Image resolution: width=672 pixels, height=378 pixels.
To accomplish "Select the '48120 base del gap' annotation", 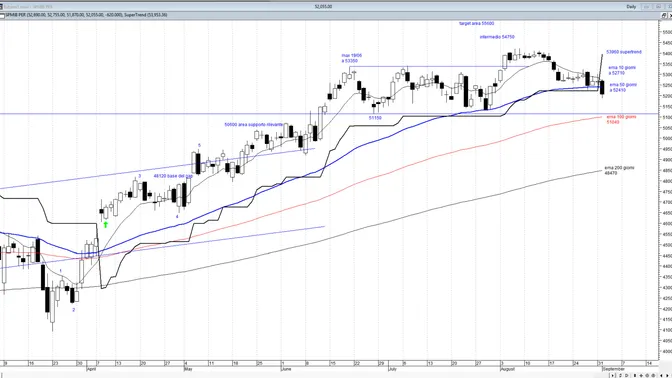I will tap(173, 176).
